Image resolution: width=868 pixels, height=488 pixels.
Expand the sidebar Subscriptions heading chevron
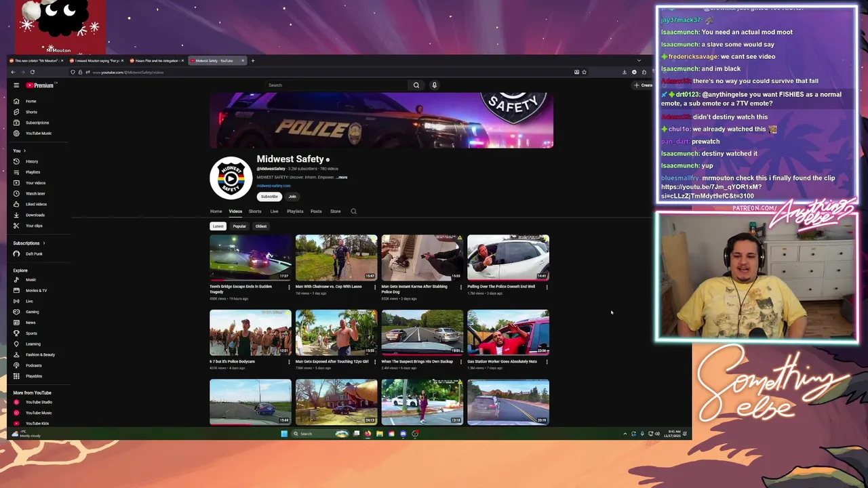pyautogui.click(x=44, y=243)
